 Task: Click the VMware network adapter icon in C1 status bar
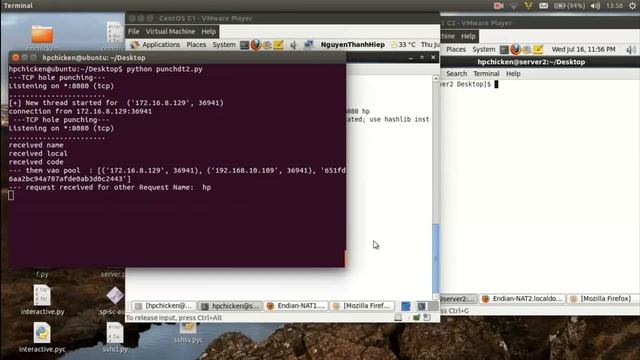click(416, 318)
